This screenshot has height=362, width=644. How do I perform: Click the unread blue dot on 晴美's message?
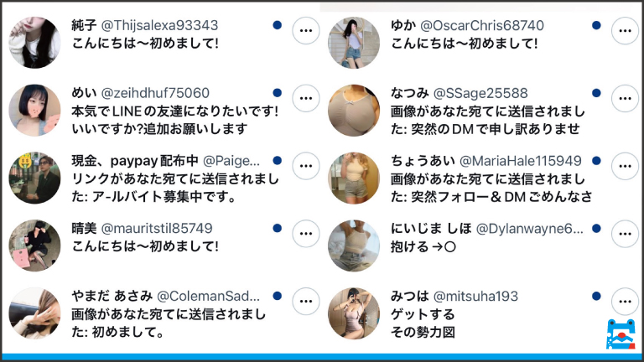(x=278, y=228)
